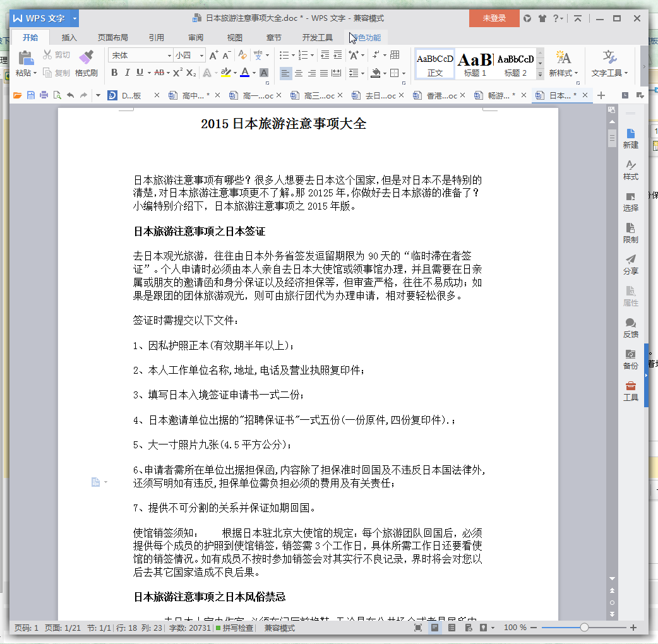Viewport: 658px width, 644px height.
Task: Expand the WPS 文字 application menu arrow
Action: pos(75,18)
